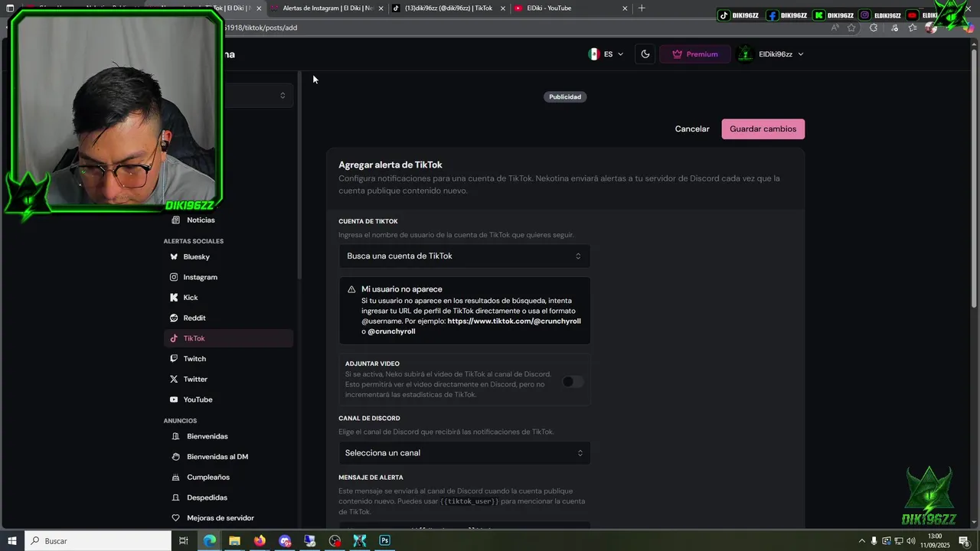Open the server selector dropdown in sidebar
The height and width of the screenshot is (551, 980).
pos(257,96)
